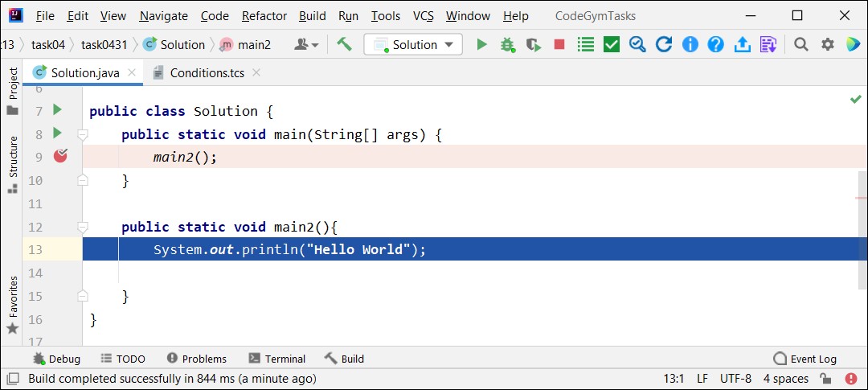The image size is (868, 390).
Task: Click Solution class in breadcrumb
Action: (174, 44)
